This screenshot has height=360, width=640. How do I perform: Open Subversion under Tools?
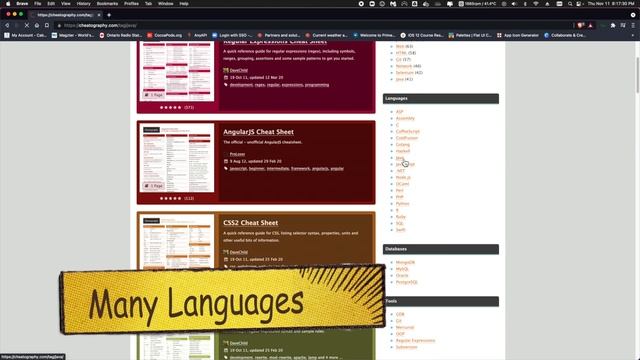[x=406, y=347]
